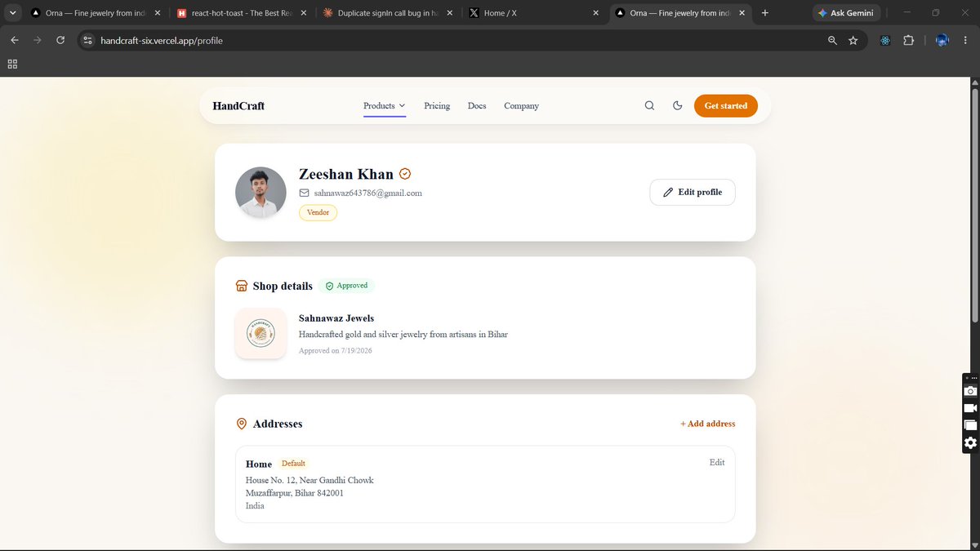
Task: Switch to the Duplicate signIn call bug tab
Action: [x=388, y=13]
